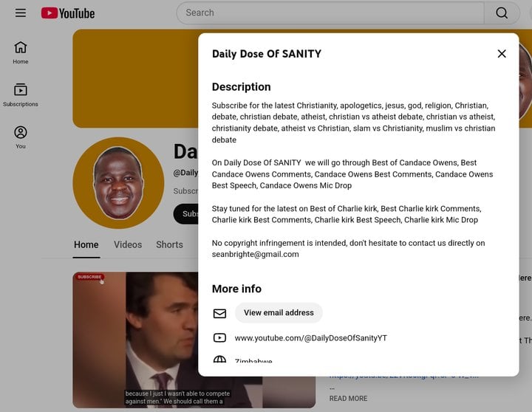Open Subscriptions in sidebar
The height and width of the screenshot is (412, 532).
(x=21, y=95)
